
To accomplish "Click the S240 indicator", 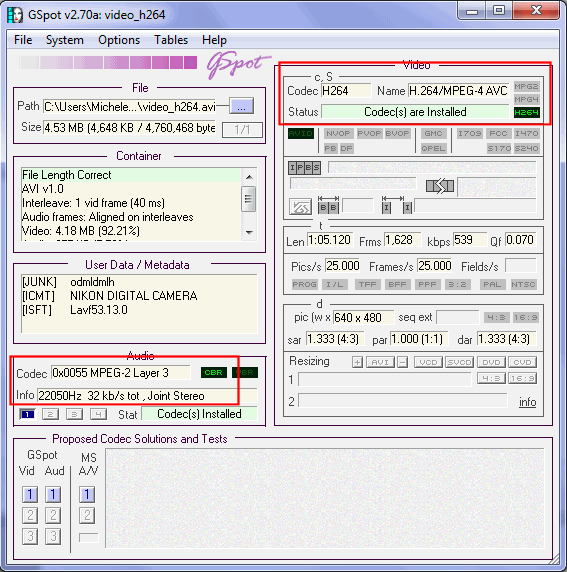I will coord(526,148).
